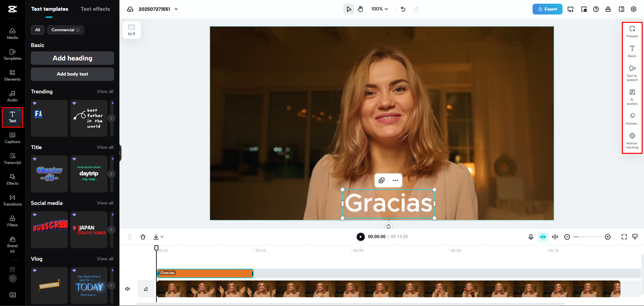Mute the main video track
This screenshot has width=644, height=306.
[x=128, y=289]
